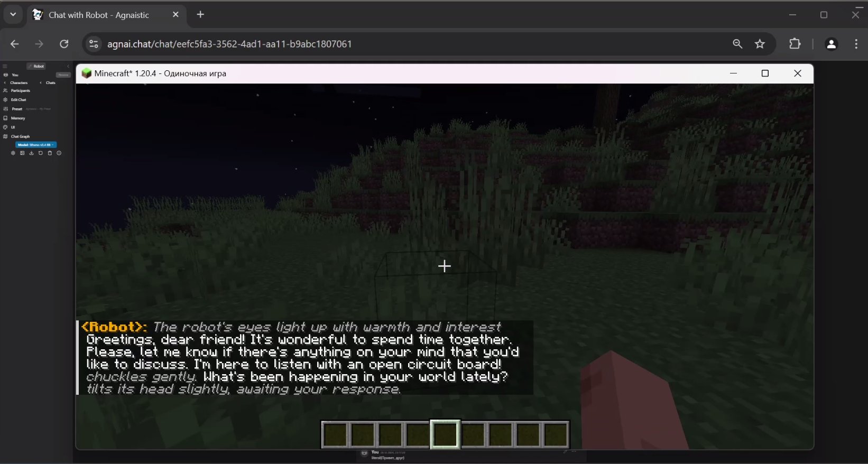Minimize the Minecraft window
The width and height of the screenshot is (868, 464).
point(733,73)
